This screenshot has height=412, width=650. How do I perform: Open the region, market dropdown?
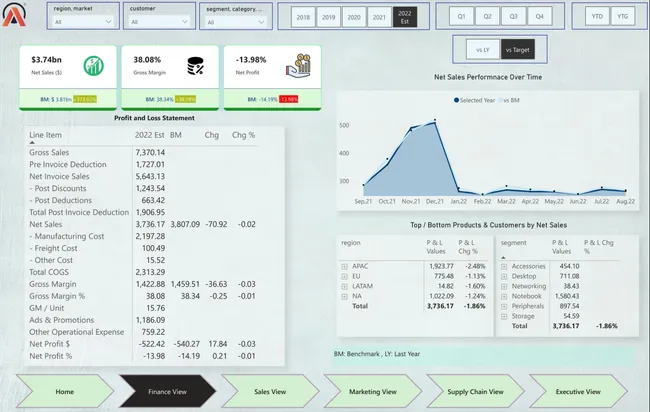[x=83, y=22]
